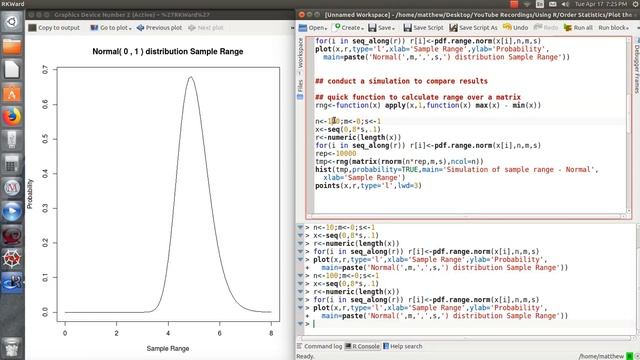640x360 pixels.
Task: Click the comment 'quick function to calculate range'
Action: point(418,97)
